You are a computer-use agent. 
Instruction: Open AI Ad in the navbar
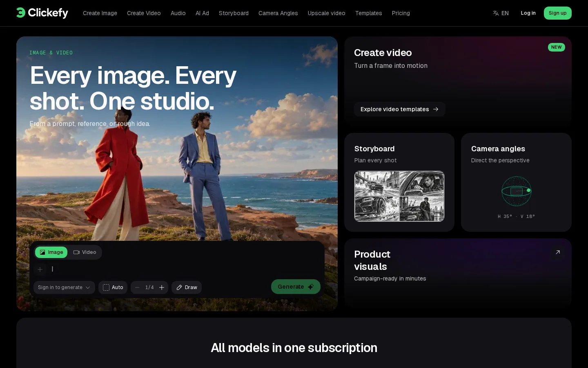tap(202, 13)
